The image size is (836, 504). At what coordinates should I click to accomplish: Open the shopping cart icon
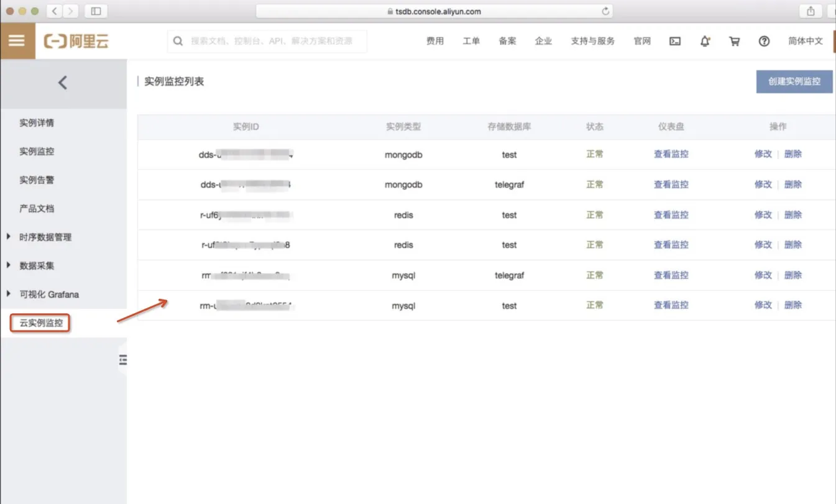(735, 41)
